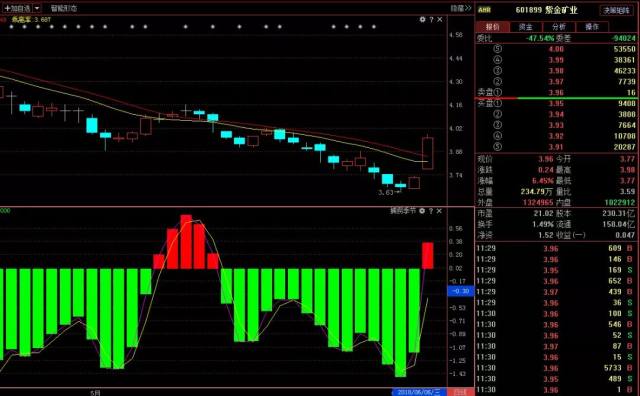Open gear settings of lower indicator panel
Image resolution: width=640 pixels, height=396 pixels.
(x=422, y=211)
